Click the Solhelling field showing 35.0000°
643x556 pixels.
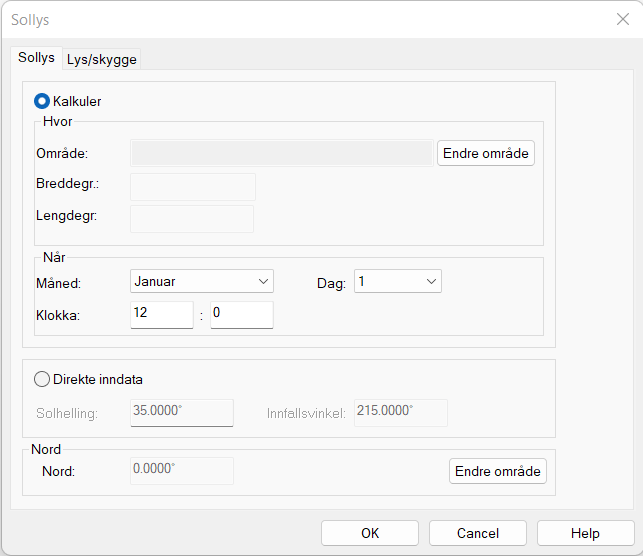point(181,412)
